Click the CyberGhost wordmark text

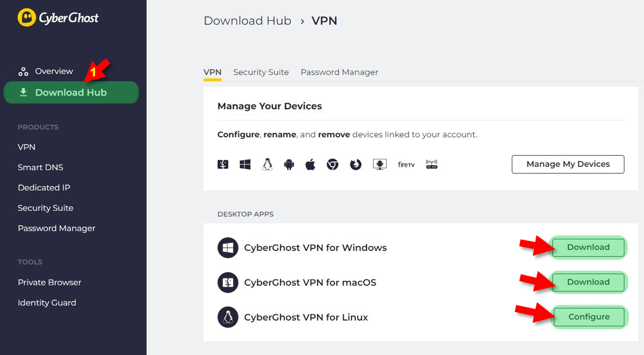pyautogui.click(x=69, y=18)
